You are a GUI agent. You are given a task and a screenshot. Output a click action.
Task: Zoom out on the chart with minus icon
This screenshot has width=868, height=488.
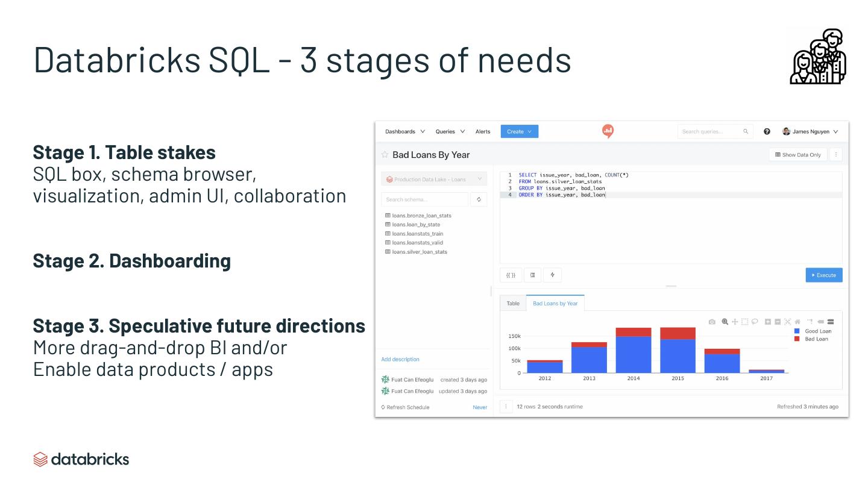coord(778,322)
